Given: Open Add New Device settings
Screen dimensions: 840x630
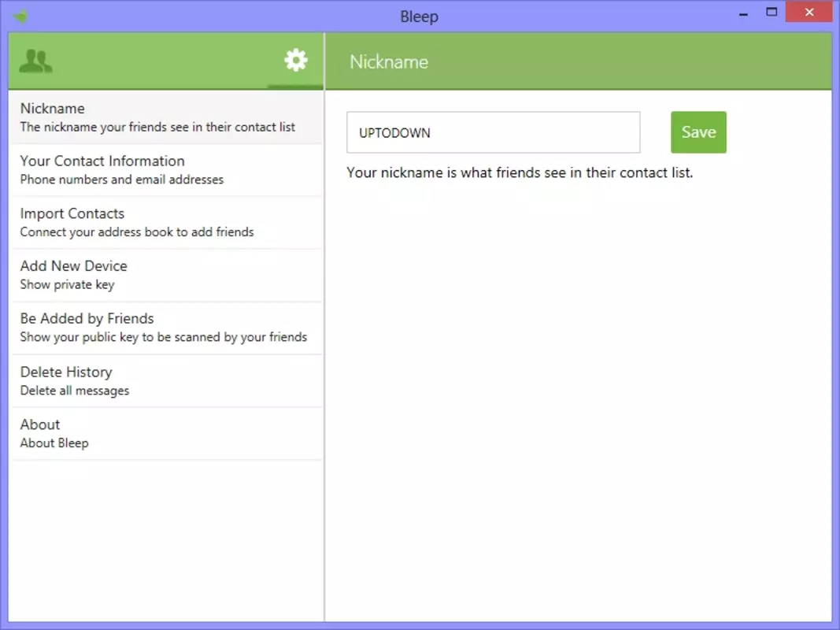Looking at the screenshot, I should (x=166, y=275).
